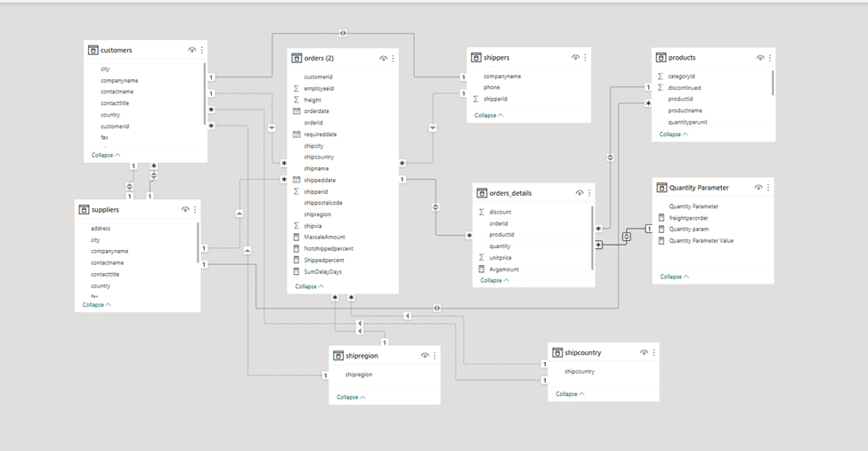The height and width of the screenshot is (451, 868).
Task: Click the products table vertical scrollbar
Action: 772,84
